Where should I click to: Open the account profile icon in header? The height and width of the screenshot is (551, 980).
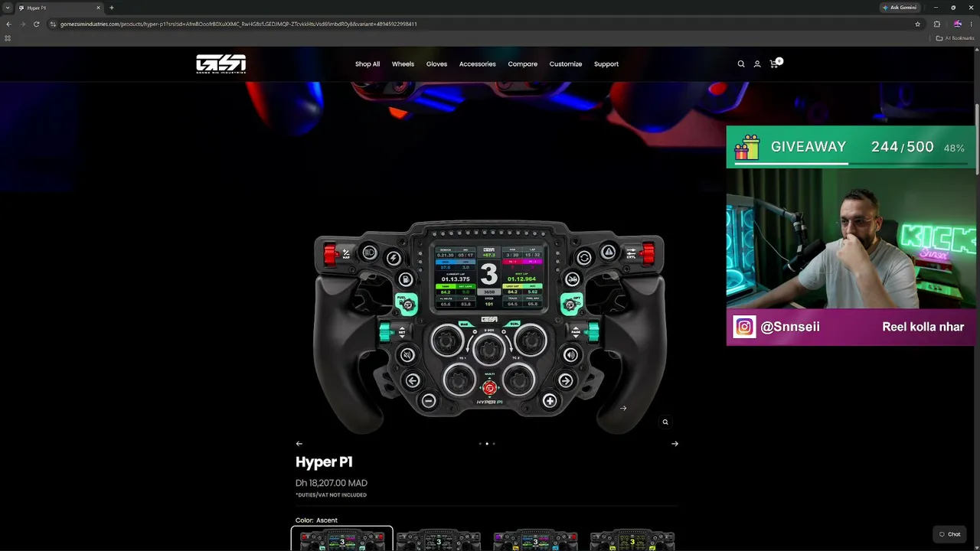(x=757, y=64)
